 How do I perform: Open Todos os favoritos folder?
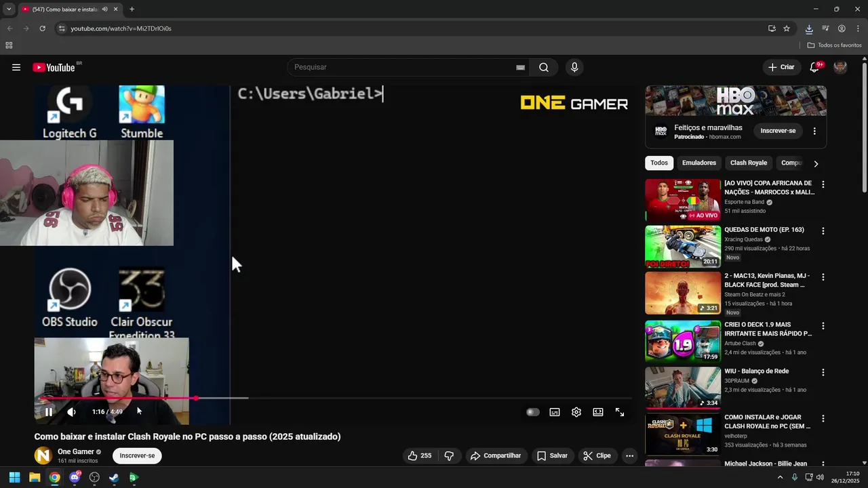tap(834, 45)
